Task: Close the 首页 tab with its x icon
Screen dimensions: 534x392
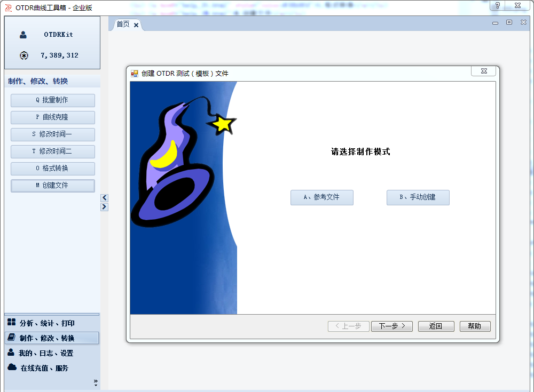Action: point(136,25)
